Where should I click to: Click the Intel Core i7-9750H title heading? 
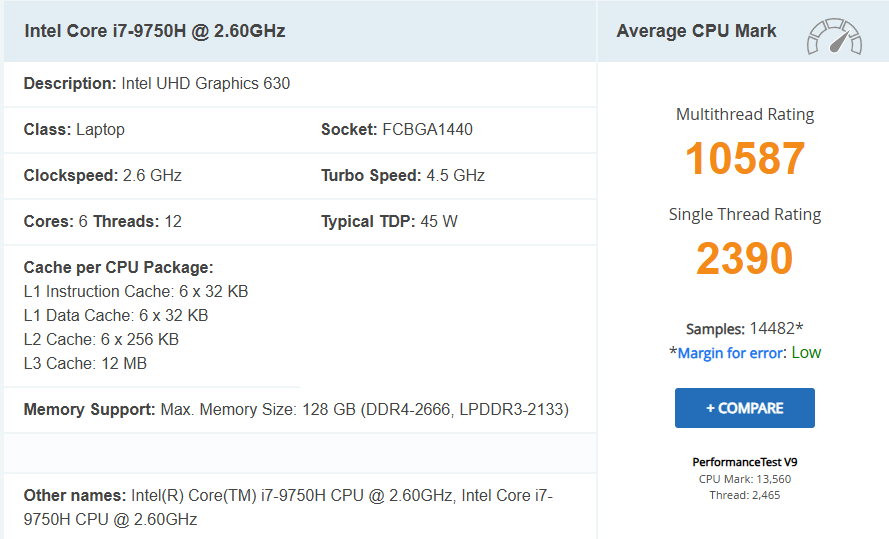155,31
